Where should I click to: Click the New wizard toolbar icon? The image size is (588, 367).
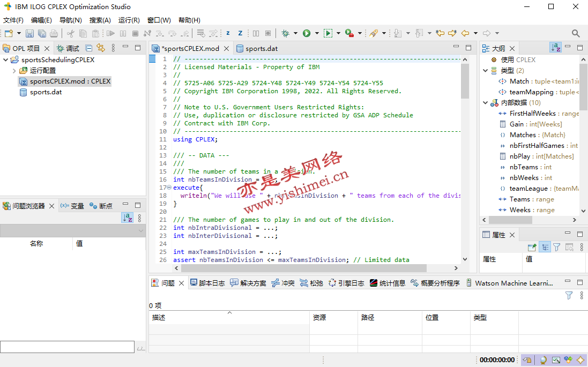(9, 33)
